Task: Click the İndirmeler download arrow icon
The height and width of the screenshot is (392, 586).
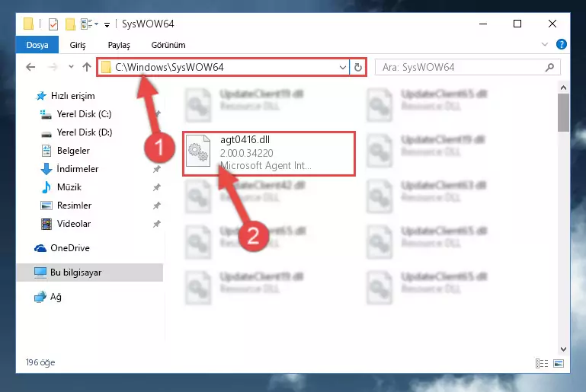Action: (x=46, y=169)
